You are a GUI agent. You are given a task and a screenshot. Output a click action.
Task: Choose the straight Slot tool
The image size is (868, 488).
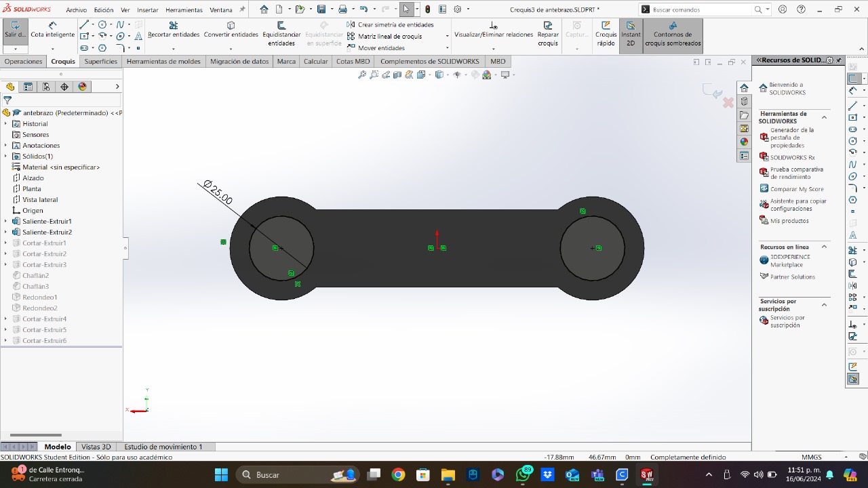click(x=84, y=48)
